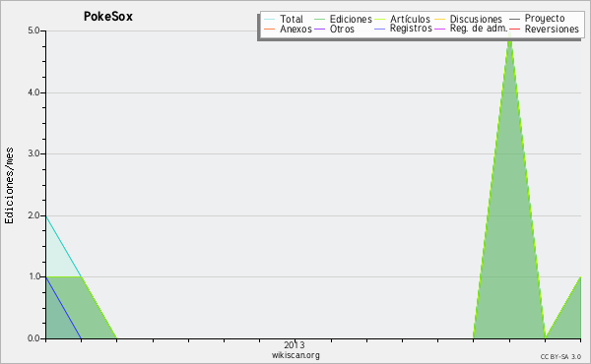Select the Otros legend entry

[334, 29]
